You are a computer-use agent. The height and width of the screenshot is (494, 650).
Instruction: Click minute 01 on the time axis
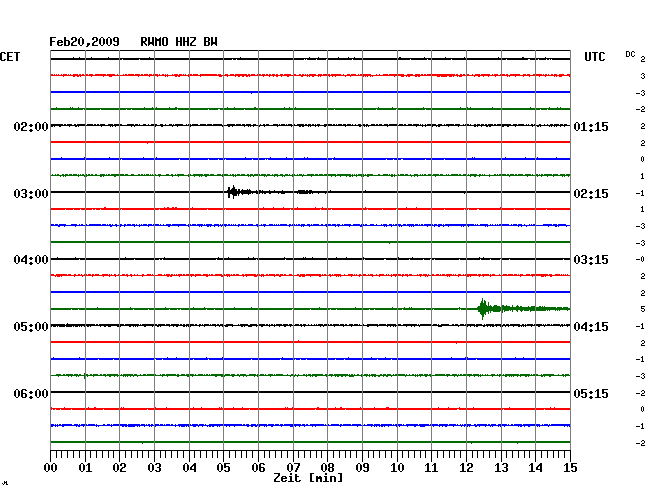(x=85, y=467)
